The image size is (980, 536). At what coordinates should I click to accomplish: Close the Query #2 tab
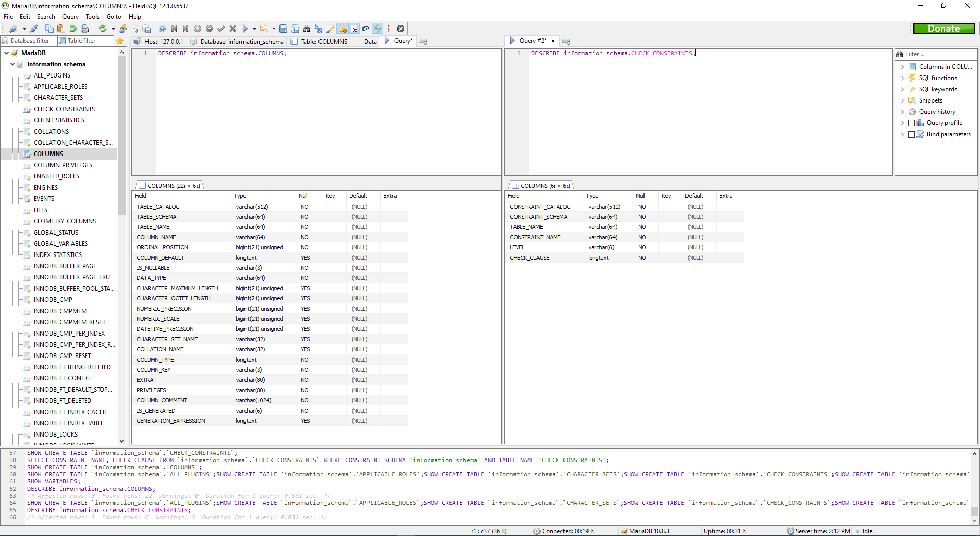coord(553,41)
